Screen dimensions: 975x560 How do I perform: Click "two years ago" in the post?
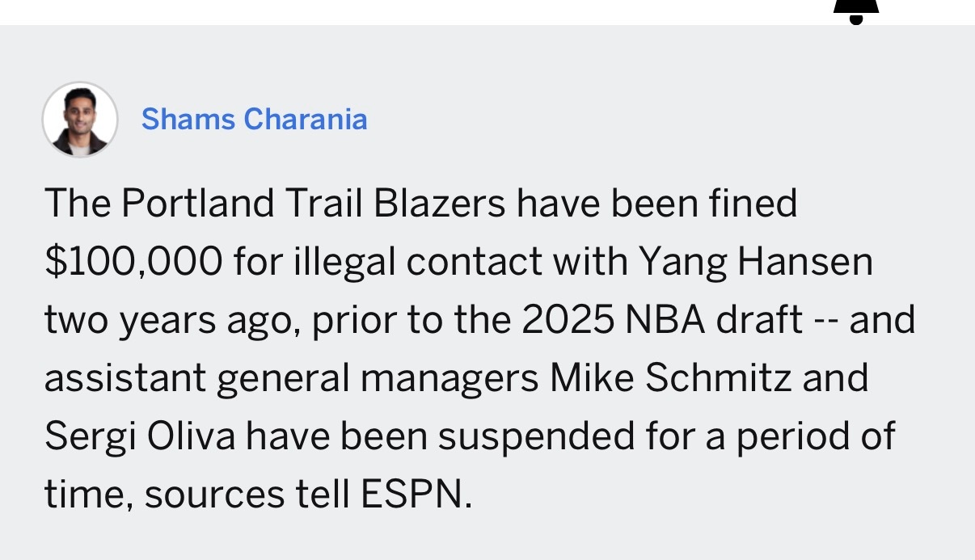(x=169, y=322)
